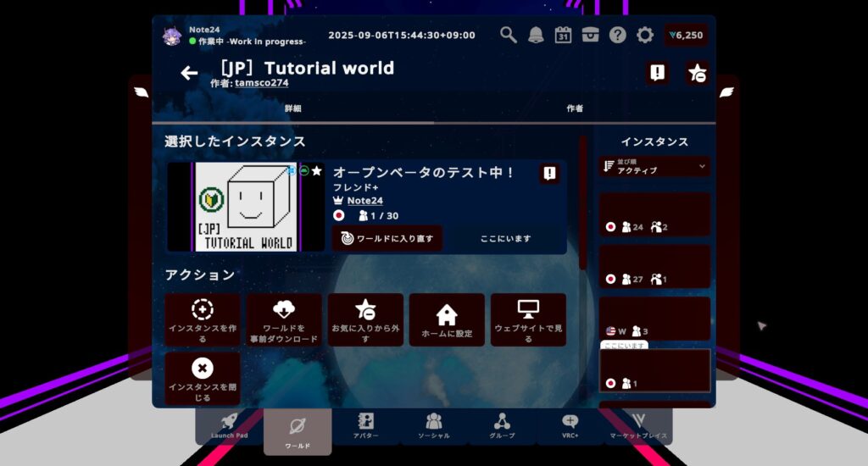Open the ワールド tab
The image size is (868, 466).
(298, 432)
